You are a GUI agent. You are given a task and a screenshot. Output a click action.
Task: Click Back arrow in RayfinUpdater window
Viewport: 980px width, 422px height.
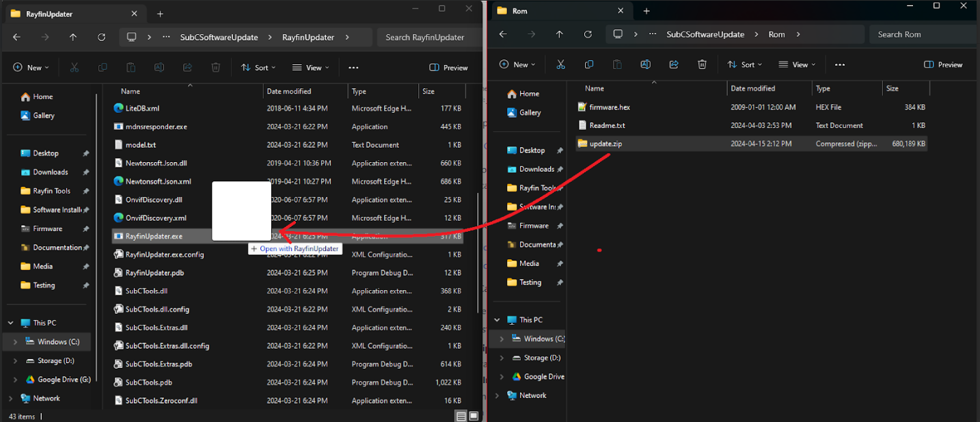17,38
